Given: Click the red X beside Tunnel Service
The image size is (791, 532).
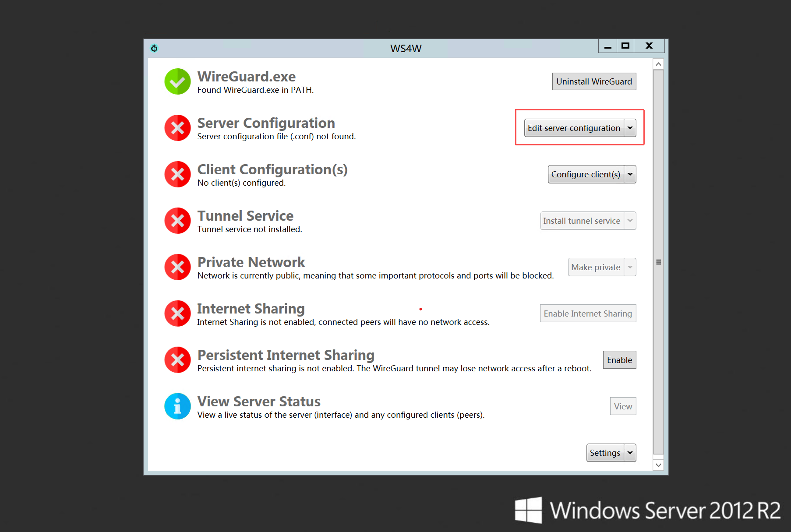Looking at the screenshot, I should [177, 221].
